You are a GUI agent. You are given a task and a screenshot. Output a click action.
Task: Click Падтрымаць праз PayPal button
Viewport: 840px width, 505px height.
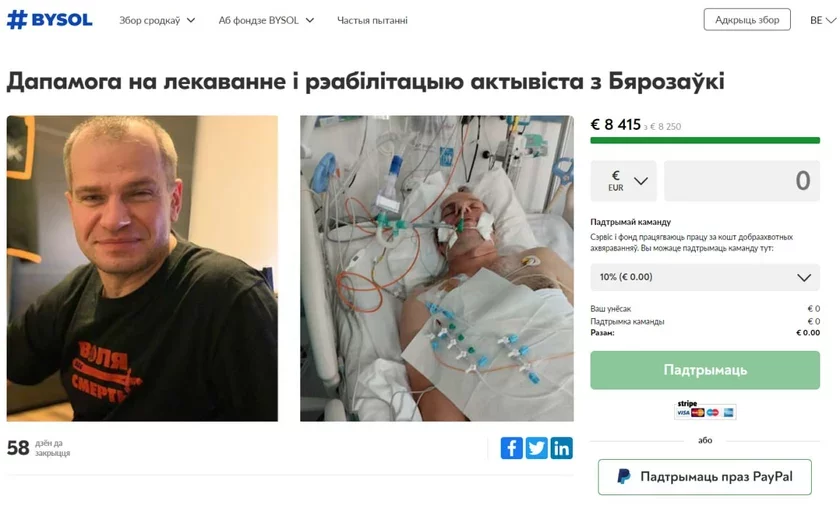tap(705, 477)
